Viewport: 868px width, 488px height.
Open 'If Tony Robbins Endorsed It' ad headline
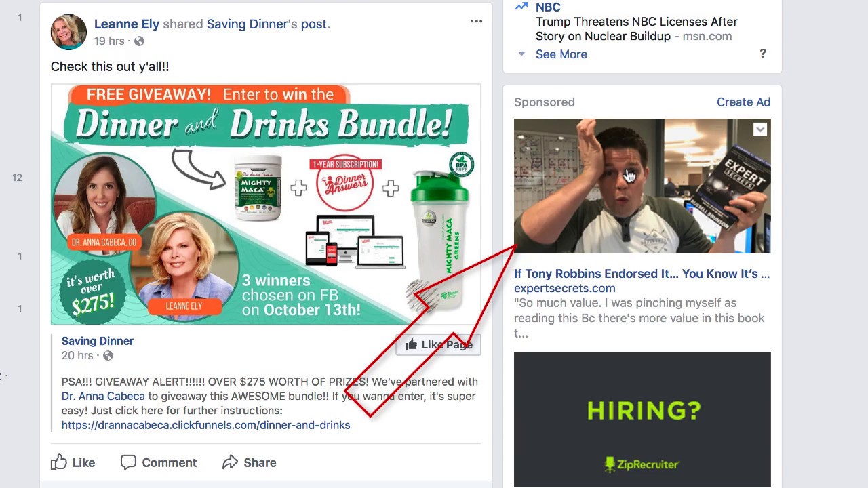click(x=642, y=274)
